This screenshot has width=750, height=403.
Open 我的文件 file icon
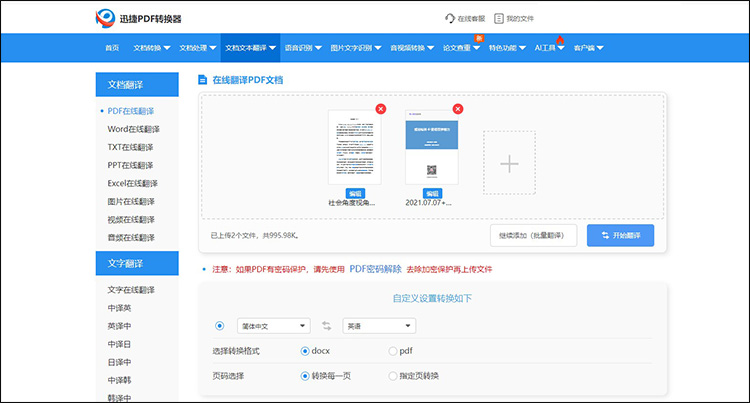coord(498,18)
